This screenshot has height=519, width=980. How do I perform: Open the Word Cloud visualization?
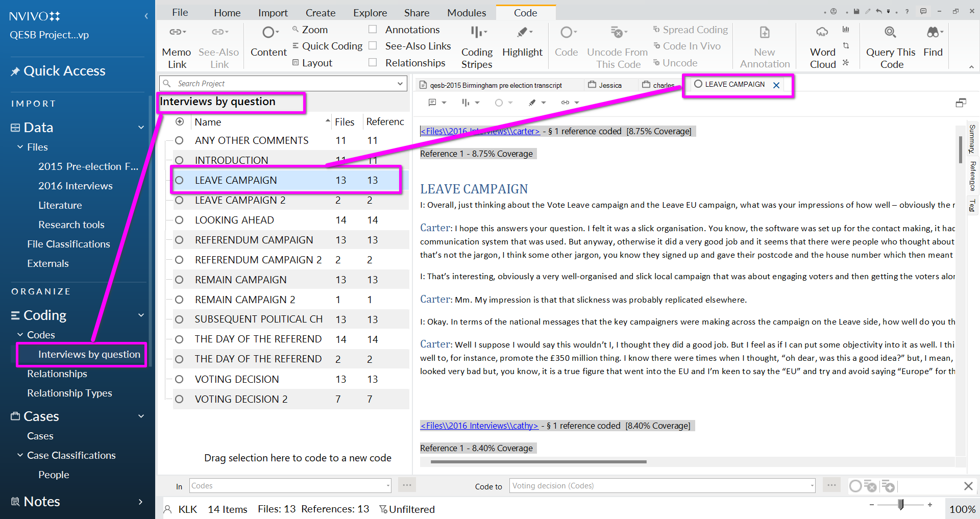click(822, 33)
